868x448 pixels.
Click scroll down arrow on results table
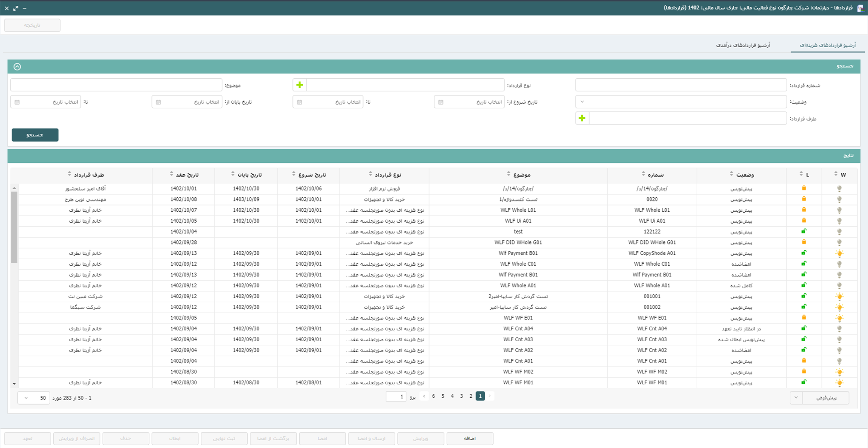coord(14,384)
